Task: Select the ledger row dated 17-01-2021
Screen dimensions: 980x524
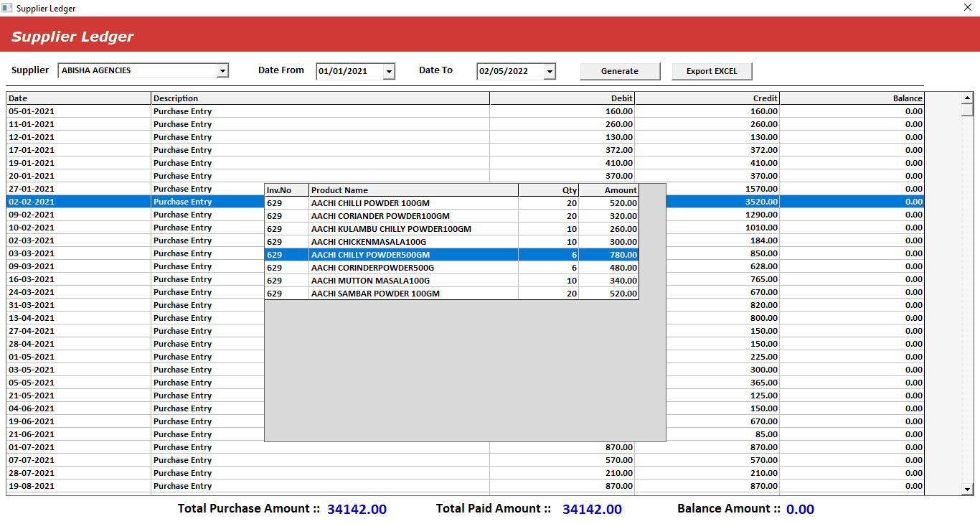Action: click(465, 150)
